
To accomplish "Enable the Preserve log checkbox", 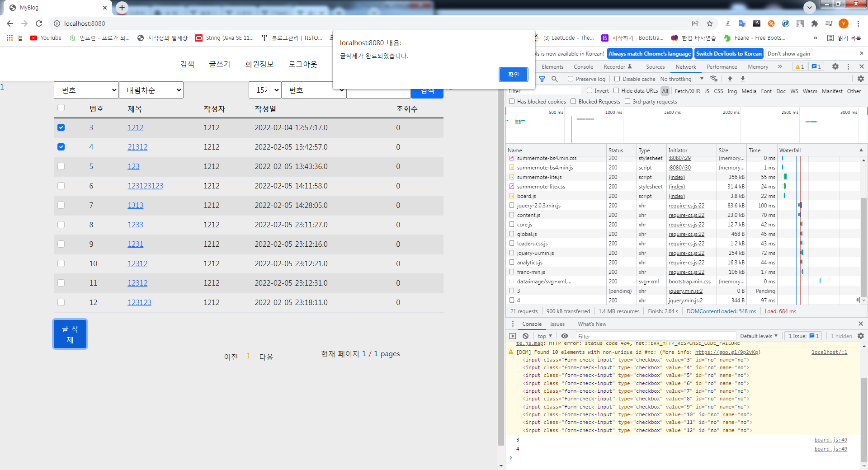I will (571, 79).
